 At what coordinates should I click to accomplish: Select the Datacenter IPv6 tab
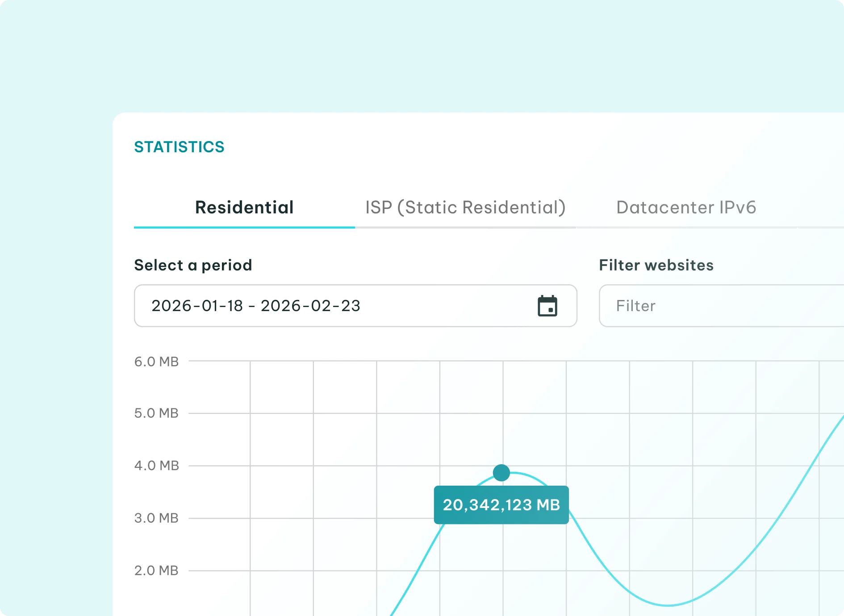pyautogui.click(x=686, y=208)
